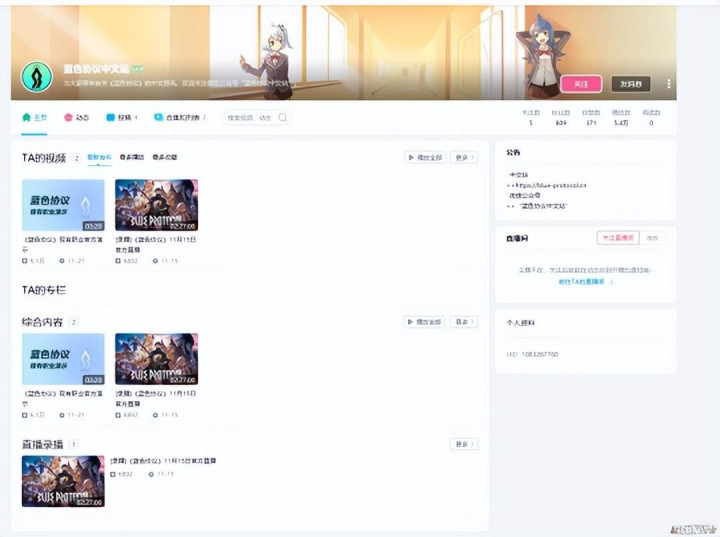Click the play triangle icon in TA的视频 Play All
720x537 pixels.
411,158
